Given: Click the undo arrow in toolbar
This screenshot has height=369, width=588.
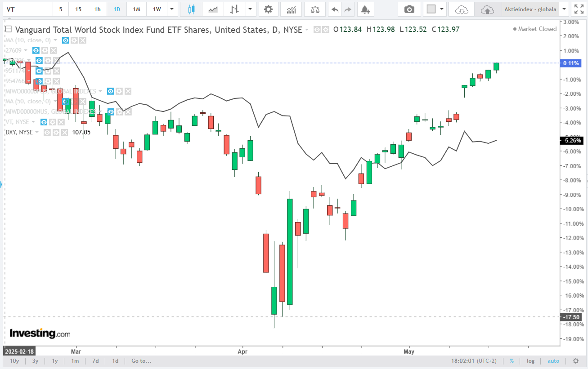Looking at the screenshot, I should (334, 9).
